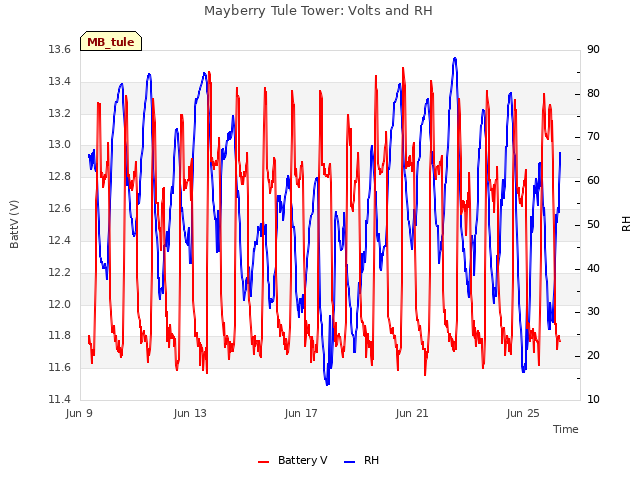Click the 10 right axis value
This screenshot has width=640, height=480.
pyautogui.click(x=593, y=399)
